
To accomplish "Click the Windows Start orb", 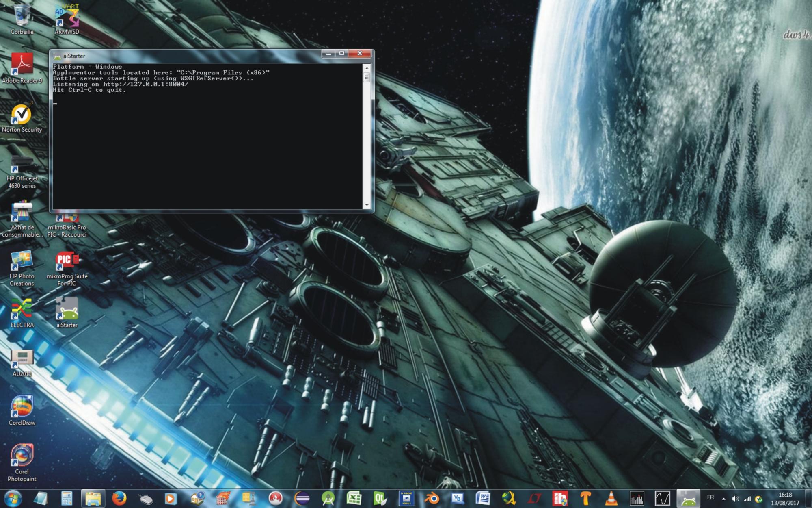I will coord(13,498).
